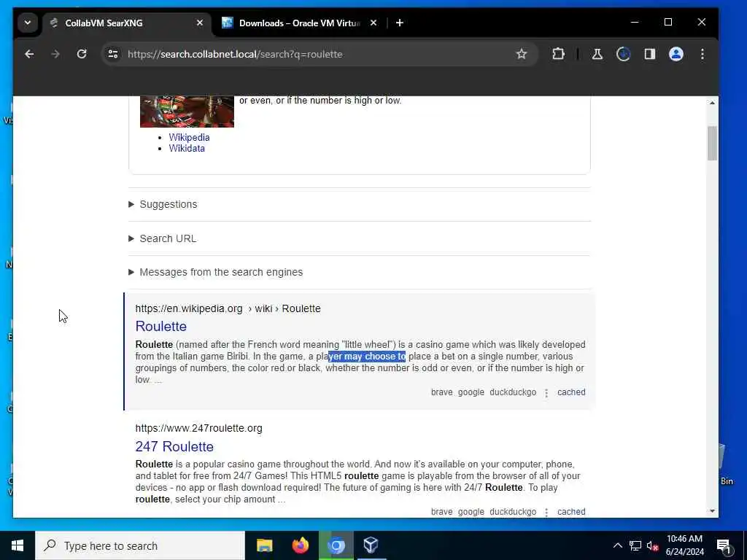Click the forward navigation arrow
747x560 pixels.
pos(55,54)
